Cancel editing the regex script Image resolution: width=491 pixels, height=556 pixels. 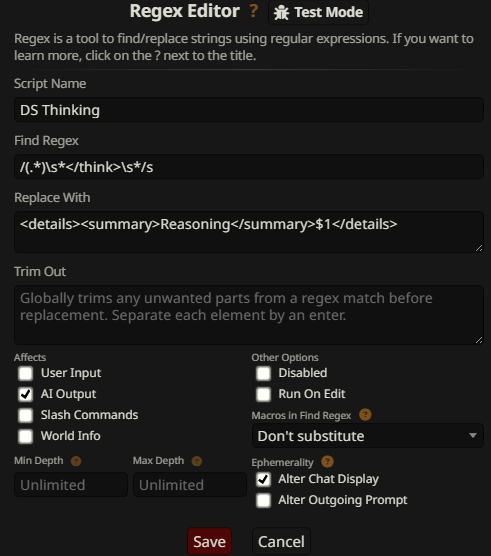tap(281, 541)
